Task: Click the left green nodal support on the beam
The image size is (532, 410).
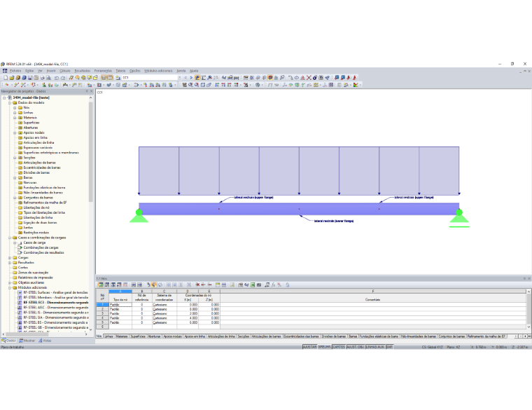Action: point(139,215)
